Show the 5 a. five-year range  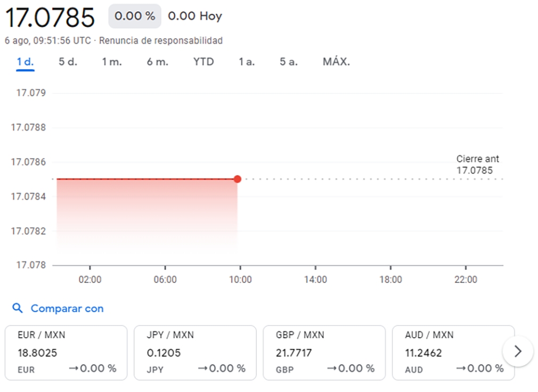(x=289, y=62)
